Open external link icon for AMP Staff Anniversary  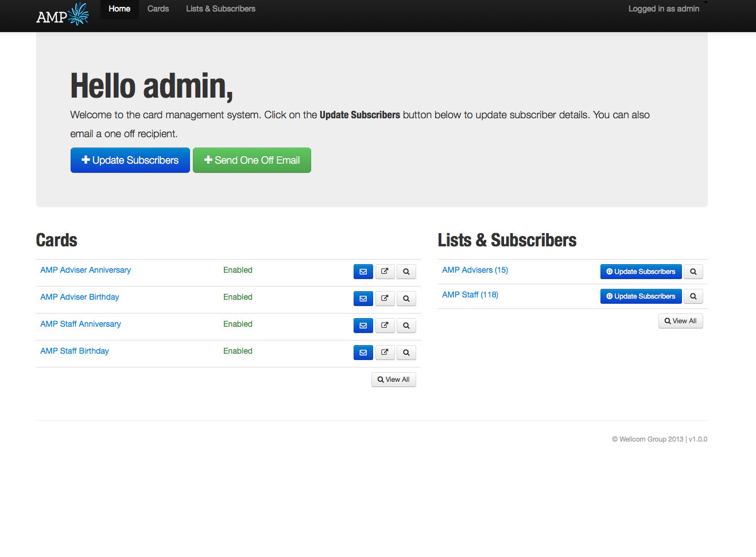(385, 326)
